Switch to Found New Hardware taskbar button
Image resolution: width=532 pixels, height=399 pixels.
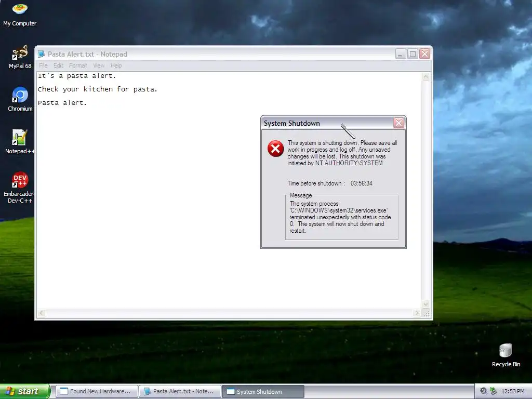click(97, 391)
